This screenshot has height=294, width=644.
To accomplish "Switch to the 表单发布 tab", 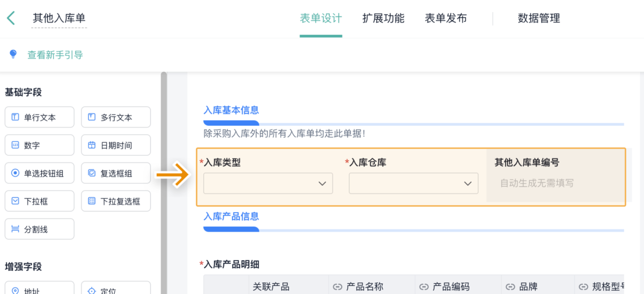I will (x=445, y=18).
